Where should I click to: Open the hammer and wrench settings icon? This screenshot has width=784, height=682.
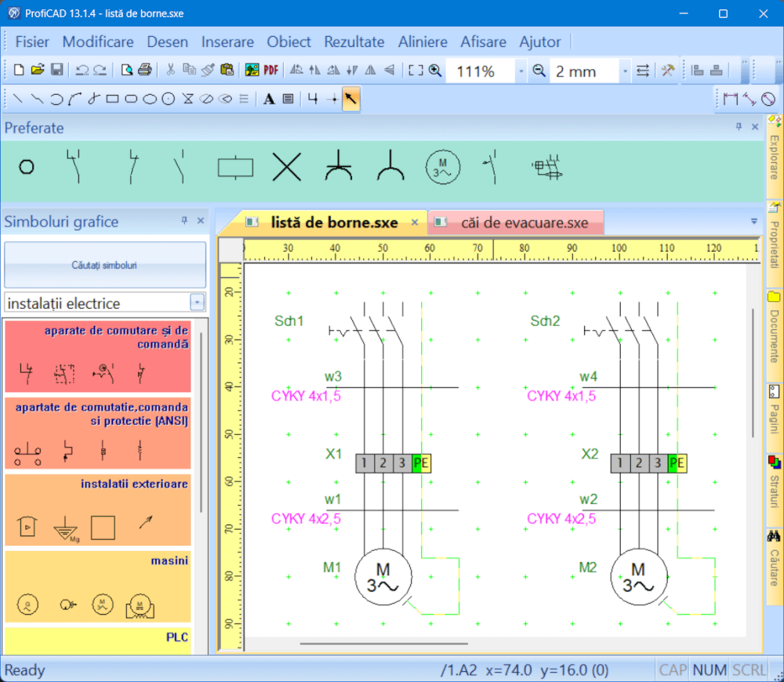(x=667, y=71)
